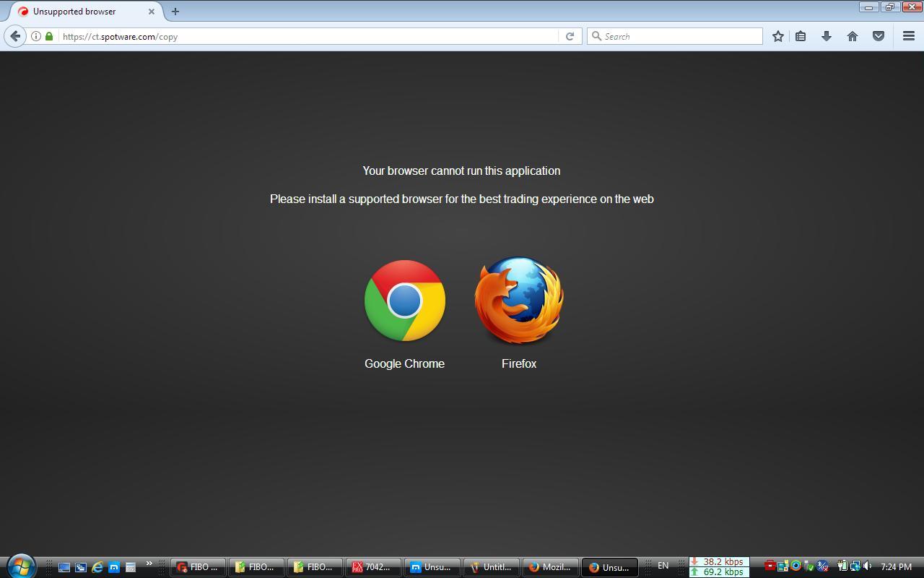Screen dimensions: 924x578
Task: Open the volume speaker tray icon
Action: tap(868, 566)
